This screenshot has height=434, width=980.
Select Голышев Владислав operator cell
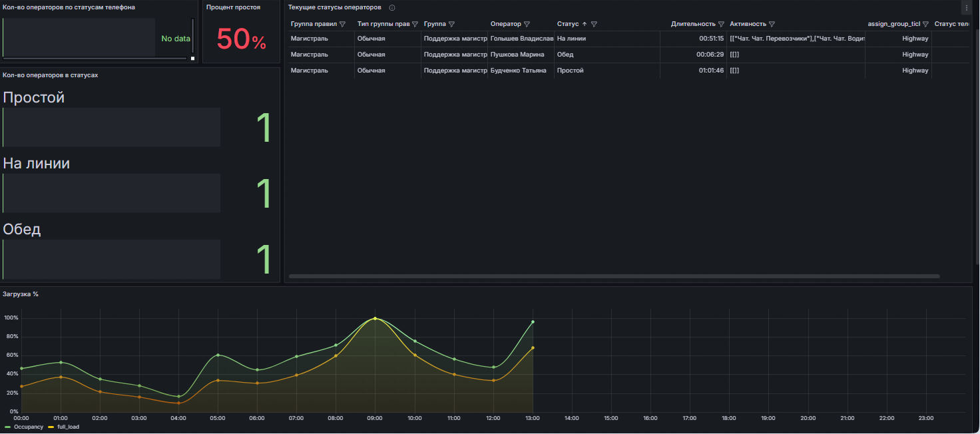pyautogui.click(x=521, y=39)
